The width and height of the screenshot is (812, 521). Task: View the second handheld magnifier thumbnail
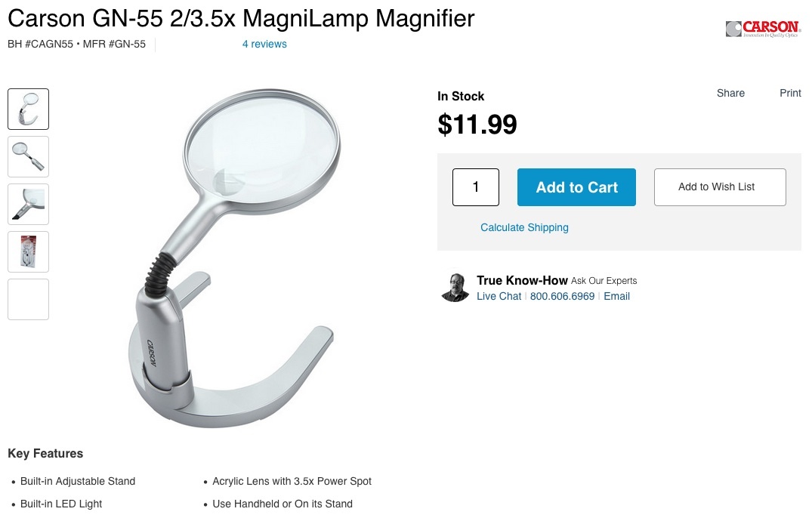[29, 156]
